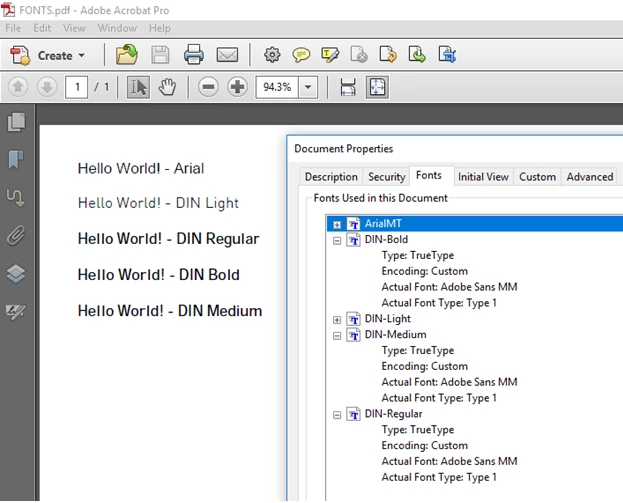Open the Create dropdown arrow

click(x=81, y=55)
